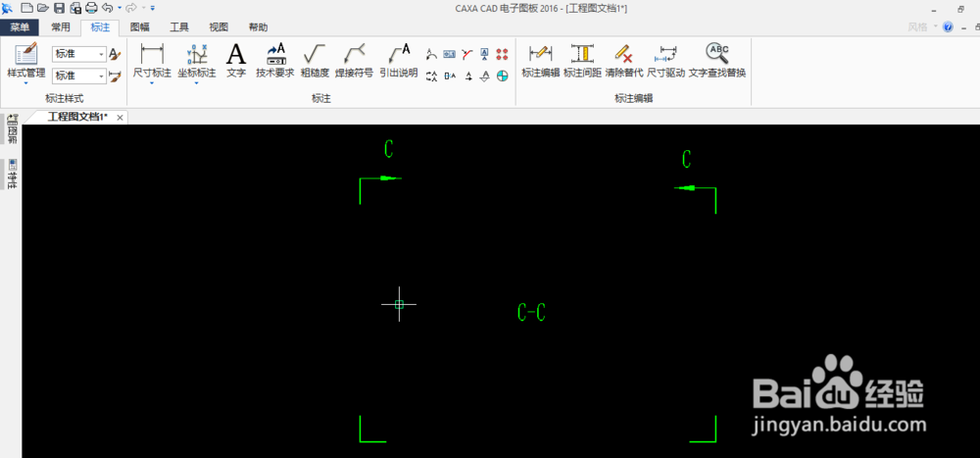Image resolution: width=980 pixels, height=458 pixels.
Task: Click the blue help question mark icon
Action: [948, 27]
